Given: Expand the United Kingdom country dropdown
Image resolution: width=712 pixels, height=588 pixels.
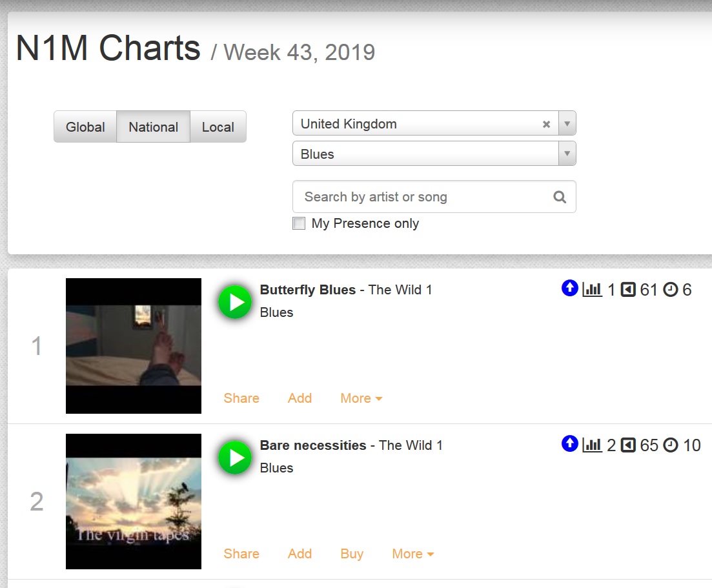Looking at the screenshot, I should (x=567, y=123).
